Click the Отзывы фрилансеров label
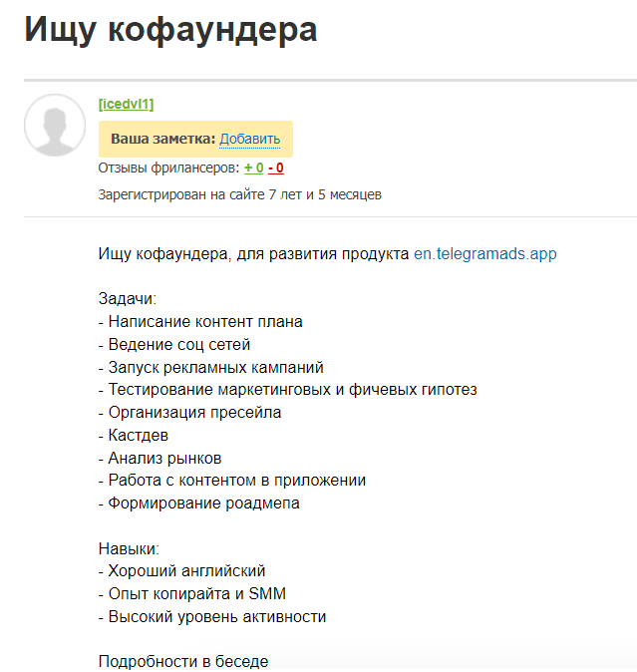This screenshot has width=637, height=672. pyautogui.click(x=168, y=168)
